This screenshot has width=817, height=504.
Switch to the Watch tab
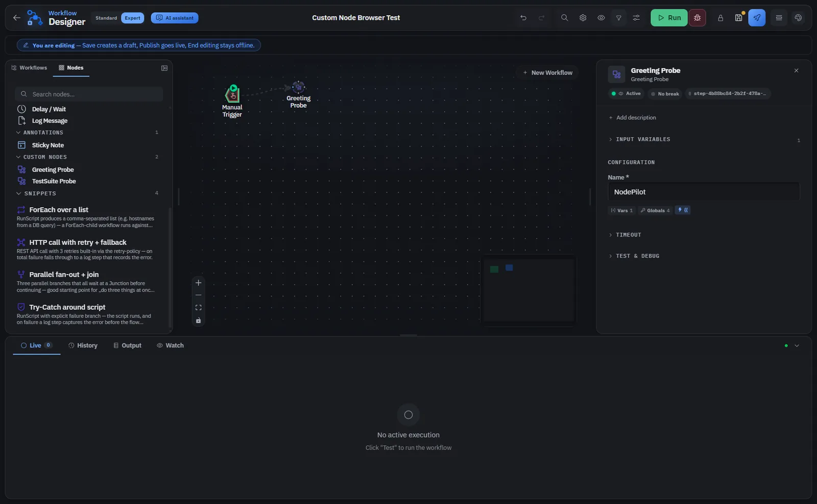click(x=170, y=346)
